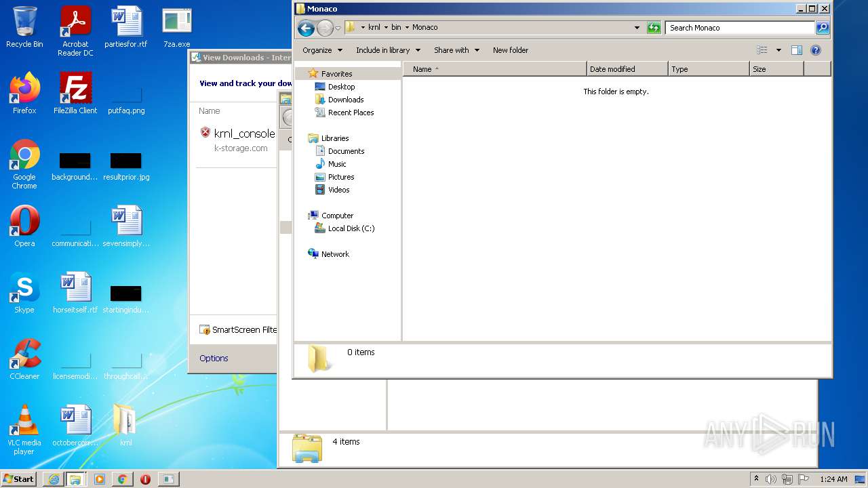Click the clock in system tray
This screenshot has height=488, width=868.
tap(833, 479)
